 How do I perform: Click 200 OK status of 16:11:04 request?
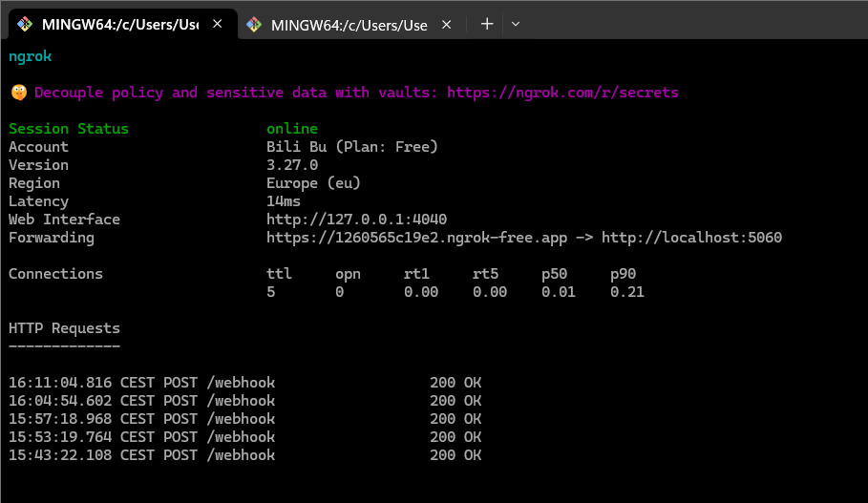tap(455, 383)
